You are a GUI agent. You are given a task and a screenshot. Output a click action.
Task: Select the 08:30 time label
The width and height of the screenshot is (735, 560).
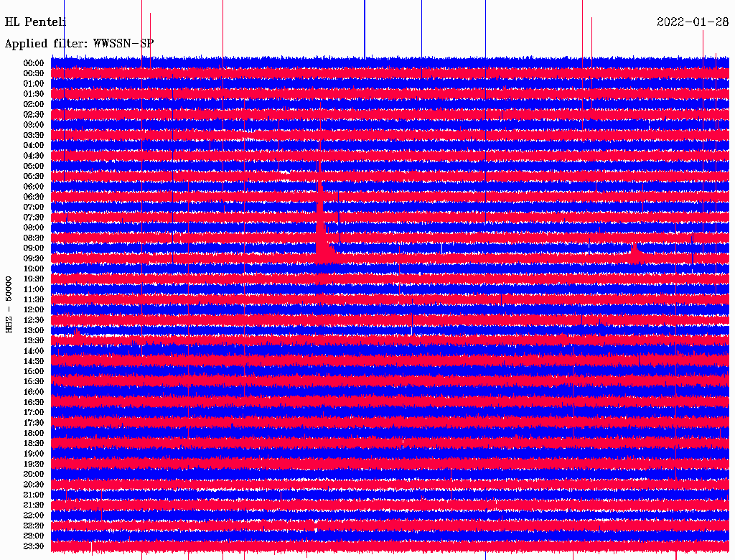coord(34,238)
